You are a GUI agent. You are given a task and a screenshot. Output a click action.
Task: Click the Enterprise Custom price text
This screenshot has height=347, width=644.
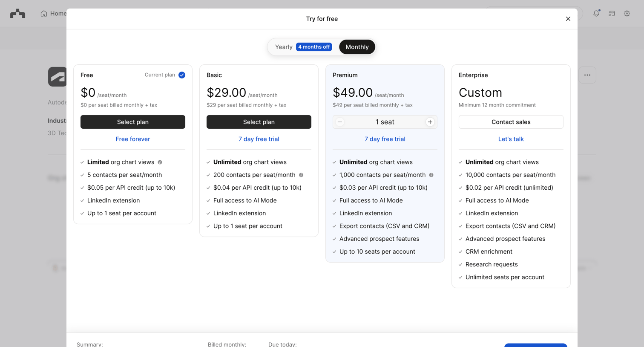click(x=480, y=93)
